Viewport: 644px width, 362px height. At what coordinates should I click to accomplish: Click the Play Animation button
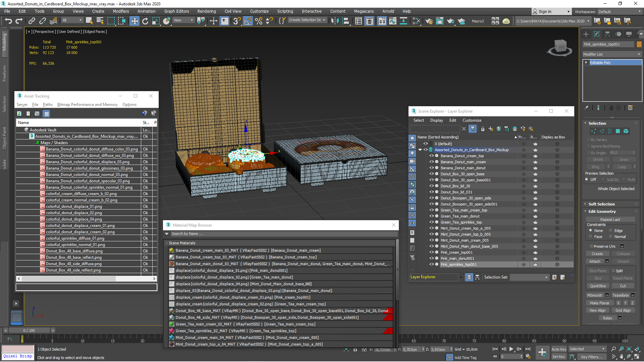tap(512, 349)
